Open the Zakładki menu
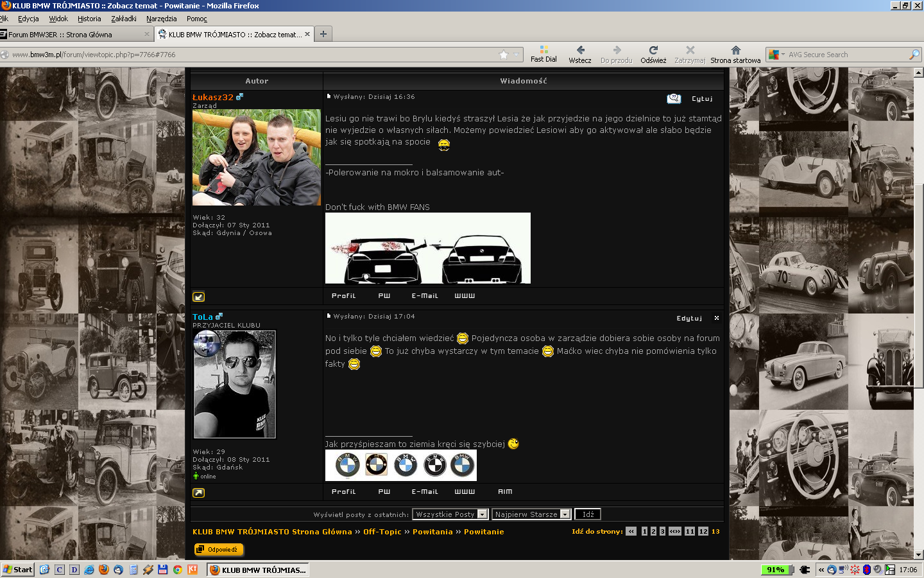Image resolution: width=924 pixels, height=578 pixels. 124,19
